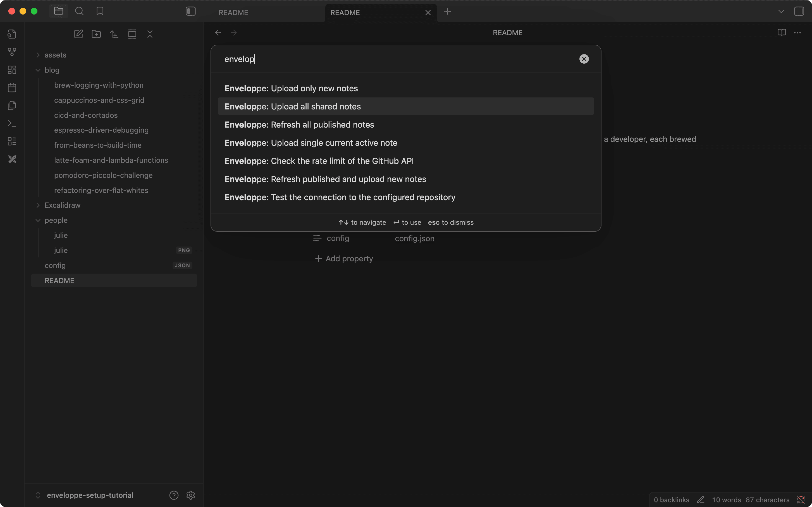This screenshot has width=812, height=507.
Task: Collapse all folders in file explorer
Action: [150, 34]
